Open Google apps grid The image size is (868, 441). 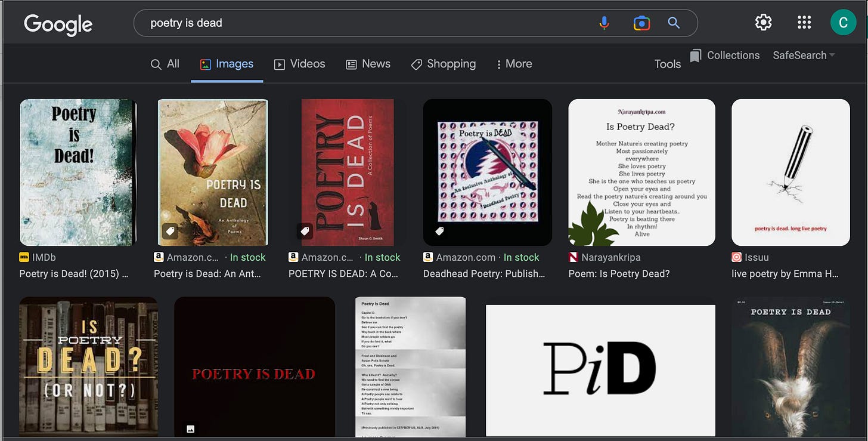[804, 23]
